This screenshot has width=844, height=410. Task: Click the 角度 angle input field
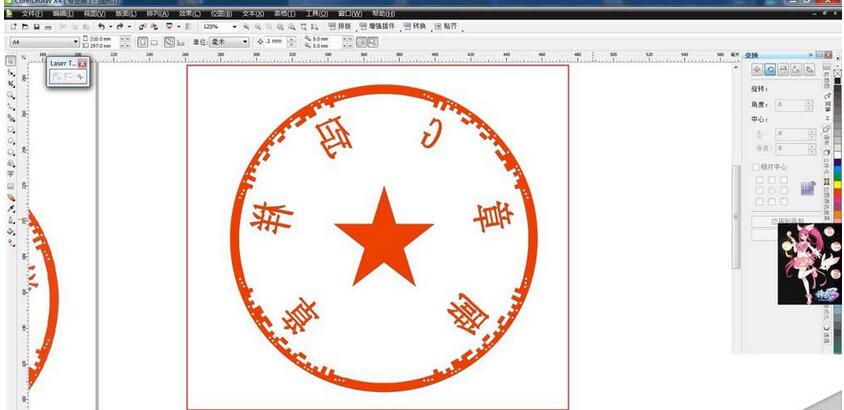point(790,105)
